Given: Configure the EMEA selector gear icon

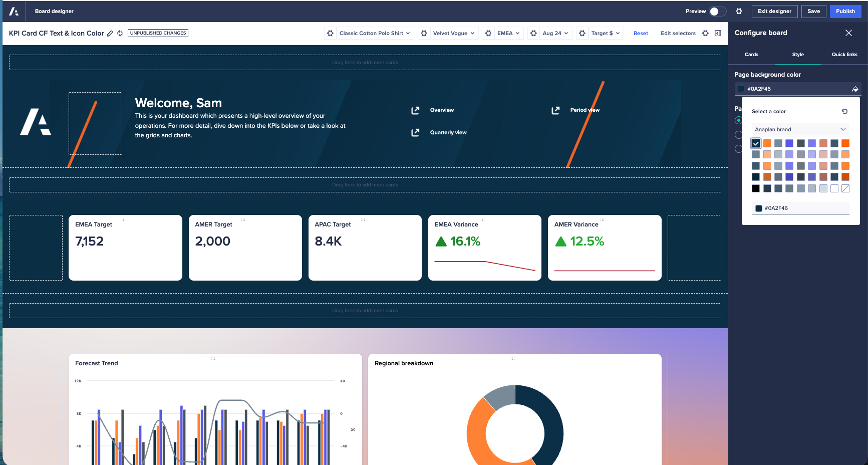Looking at the screenshot, I should (488, 33).
